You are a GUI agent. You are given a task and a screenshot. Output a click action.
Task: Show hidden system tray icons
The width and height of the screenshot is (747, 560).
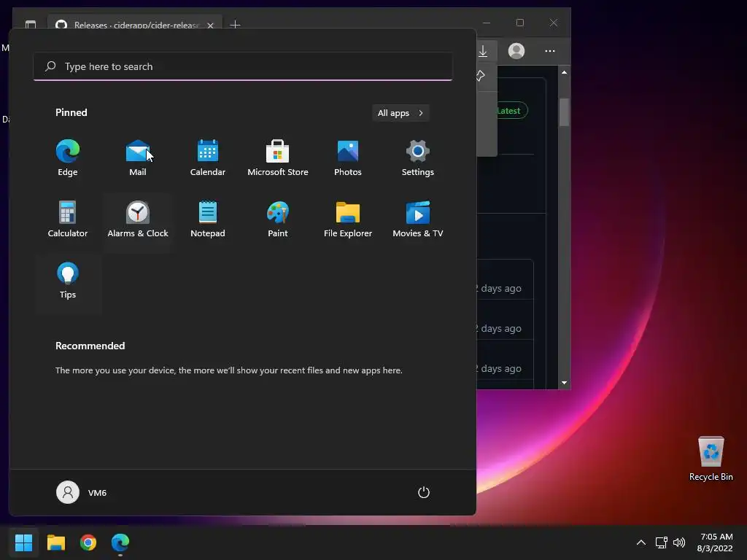(641, 542)
